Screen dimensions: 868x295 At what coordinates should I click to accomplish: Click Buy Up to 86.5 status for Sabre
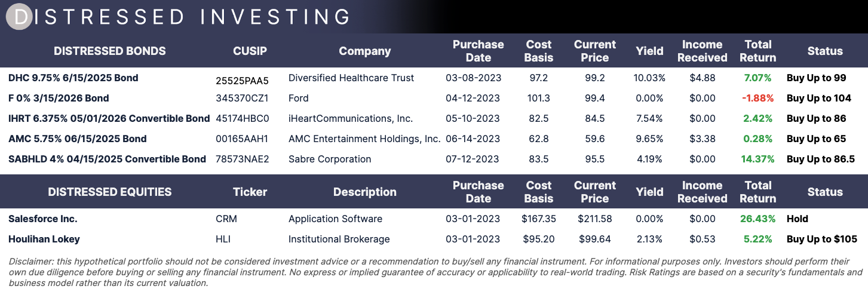tap(821, 159)
